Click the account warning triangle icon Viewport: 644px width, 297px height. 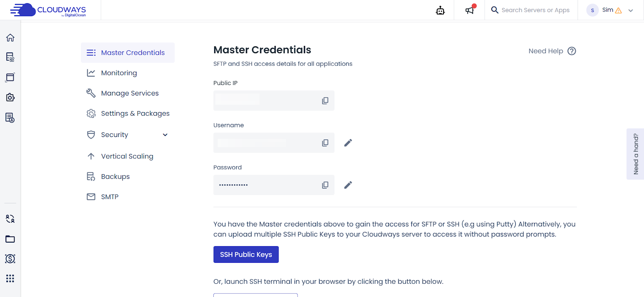coord(619,10)
